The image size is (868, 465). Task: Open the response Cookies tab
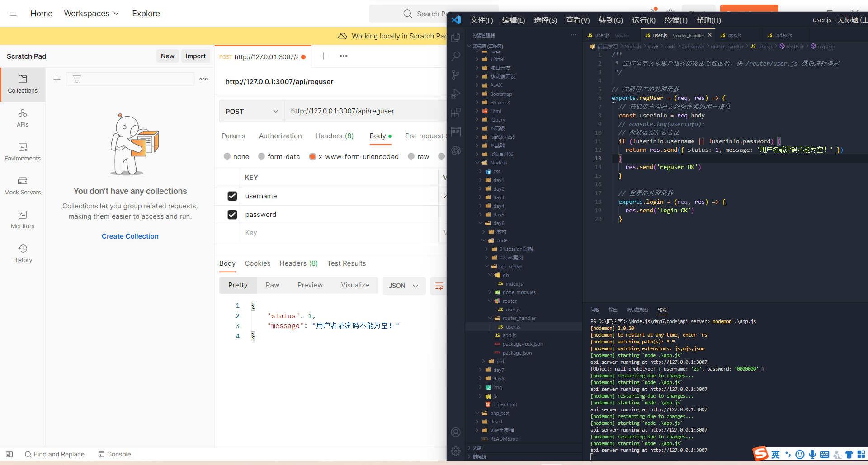(x=258, y=263)
